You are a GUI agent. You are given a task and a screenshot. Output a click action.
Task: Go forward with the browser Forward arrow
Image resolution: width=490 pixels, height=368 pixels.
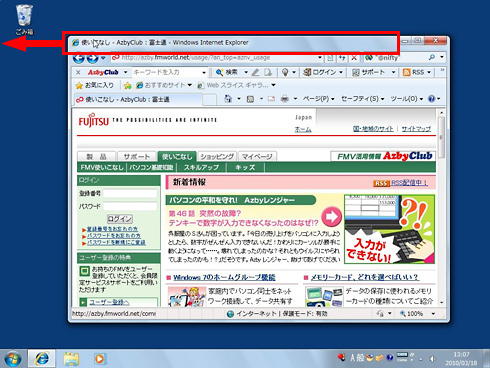pos(92,58)
